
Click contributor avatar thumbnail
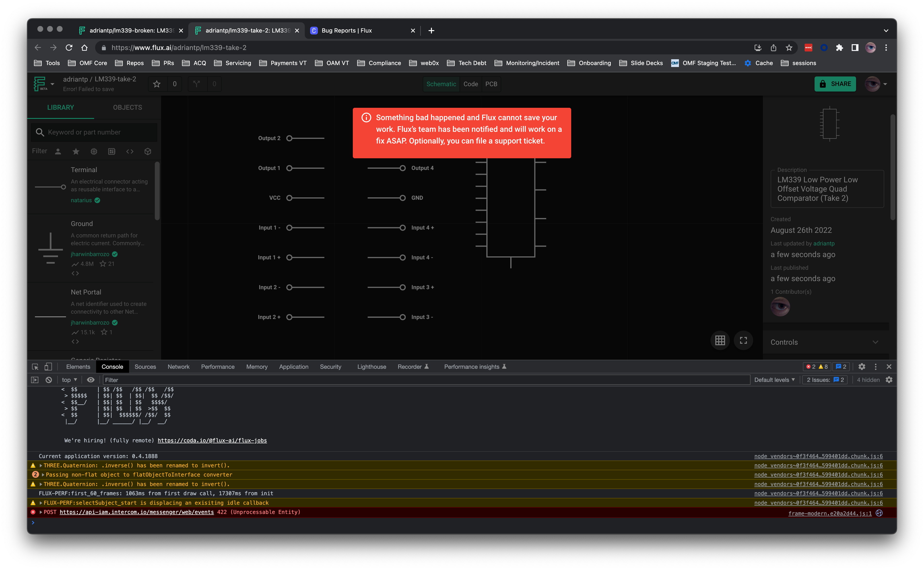point(780,307)
